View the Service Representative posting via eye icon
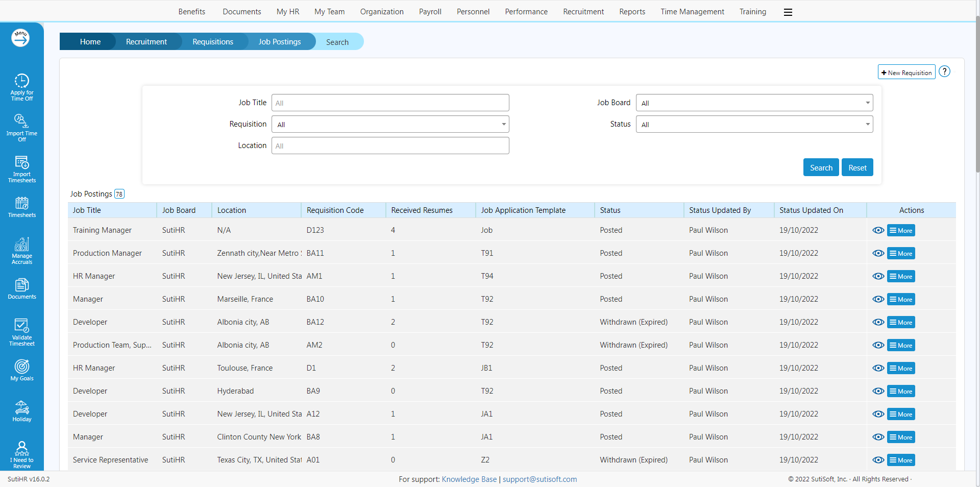Screen dimensions: 980x487 tap(878, 460)
